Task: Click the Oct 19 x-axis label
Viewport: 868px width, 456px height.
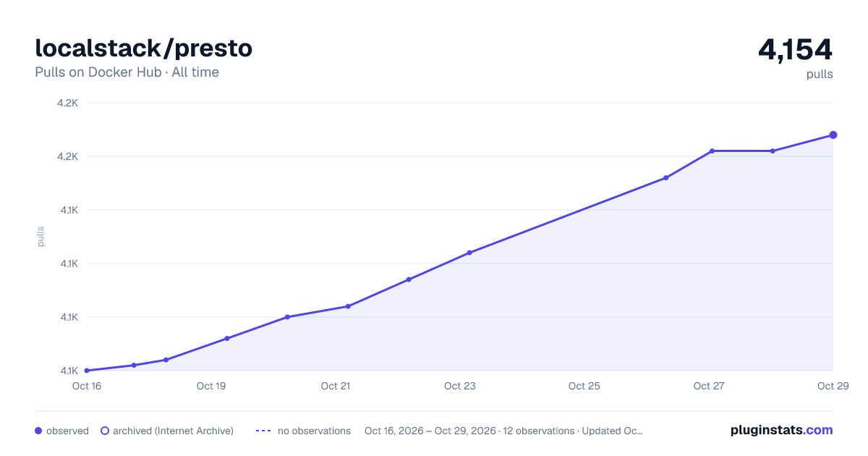Action: point(211,386)
